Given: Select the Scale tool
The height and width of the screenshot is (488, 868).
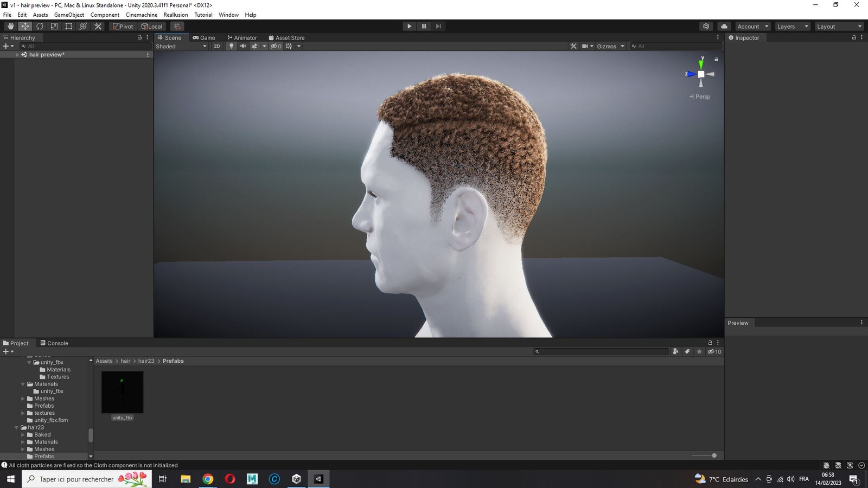Looking at the screenshot, I should (54, 26).
